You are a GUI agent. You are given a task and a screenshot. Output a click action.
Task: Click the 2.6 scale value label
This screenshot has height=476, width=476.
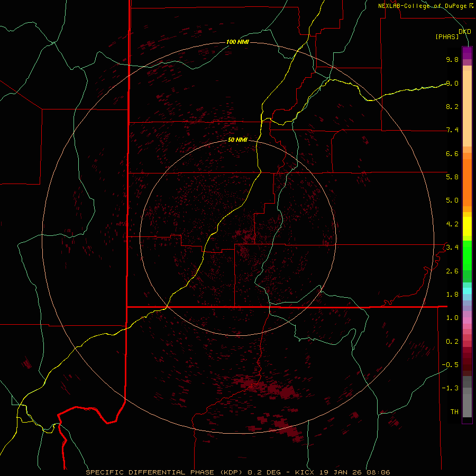click(x=452, y=271)
